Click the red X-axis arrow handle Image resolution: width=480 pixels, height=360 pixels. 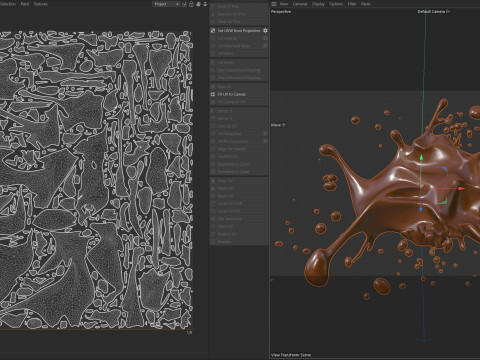coord(462,189)
